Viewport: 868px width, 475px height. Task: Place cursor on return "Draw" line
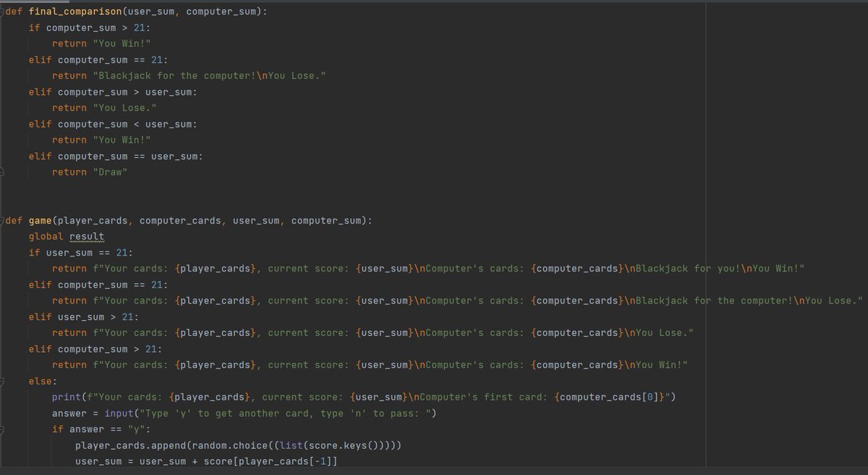click(90, 172)
